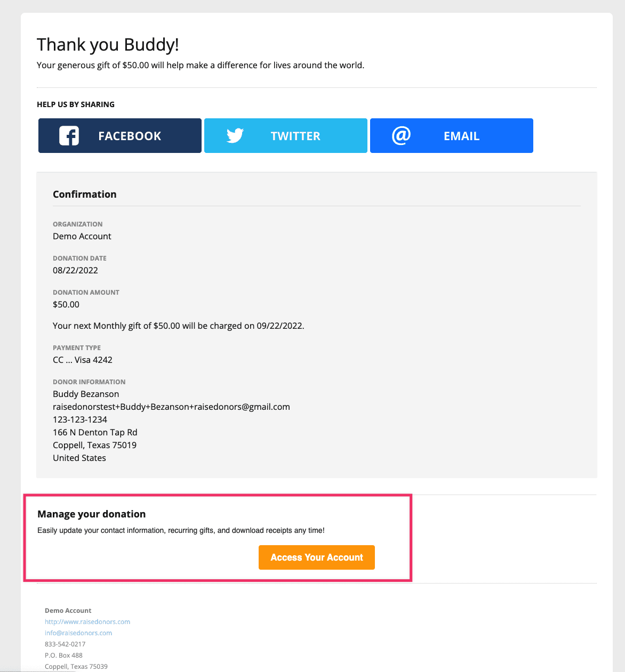625x672 pixels.
Task: Click the "Manage your donation" heading
Action: tap(92, 514)
